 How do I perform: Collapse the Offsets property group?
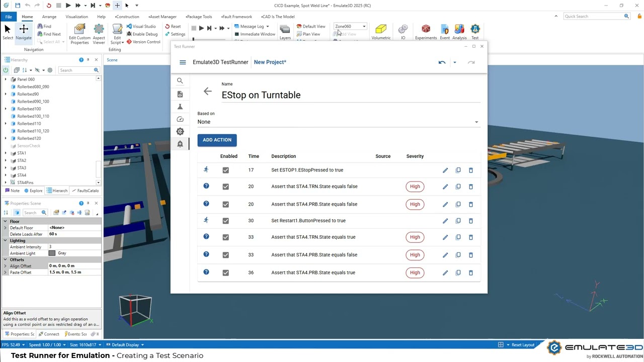point(6,260)
